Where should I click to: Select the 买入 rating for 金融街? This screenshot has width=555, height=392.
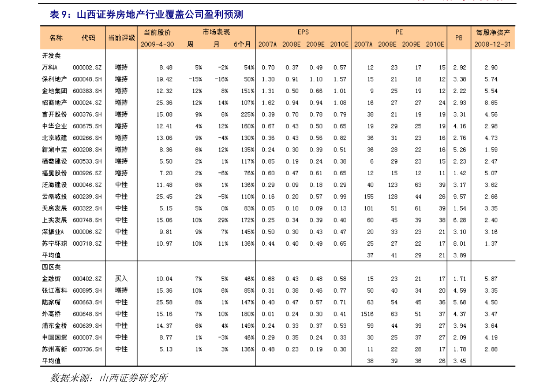coord(121,278)
